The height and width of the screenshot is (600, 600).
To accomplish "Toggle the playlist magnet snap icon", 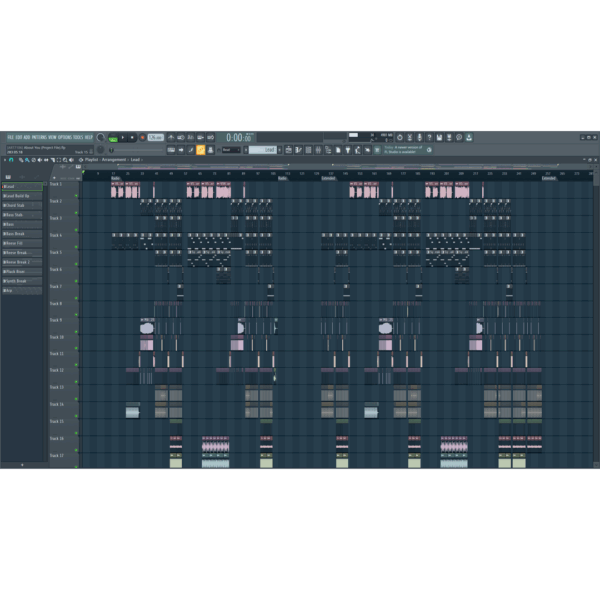I will (11, 160).
